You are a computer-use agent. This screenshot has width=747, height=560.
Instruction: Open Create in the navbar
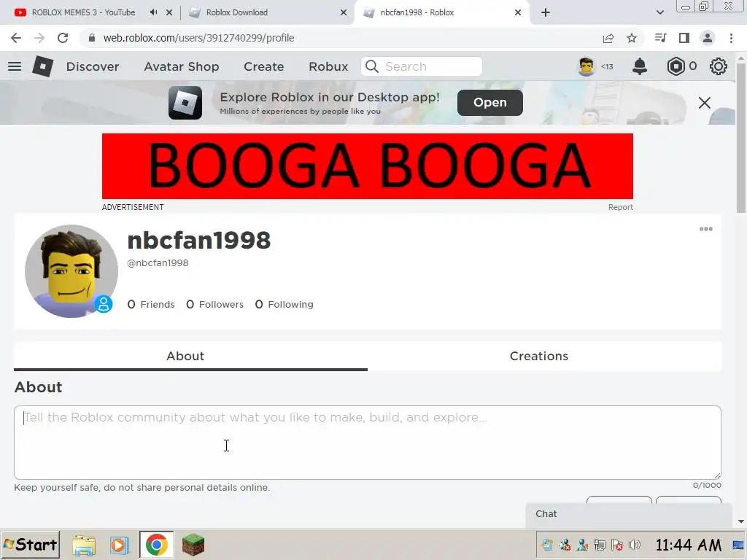pyautogui.click(x=263, y=66)
